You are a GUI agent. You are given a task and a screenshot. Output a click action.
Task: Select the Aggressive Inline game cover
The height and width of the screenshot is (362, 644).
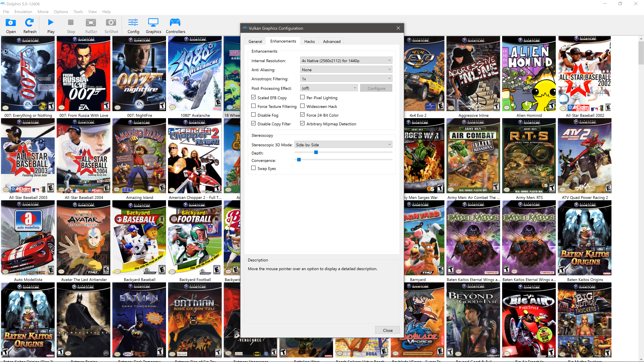tap(473, 74)
